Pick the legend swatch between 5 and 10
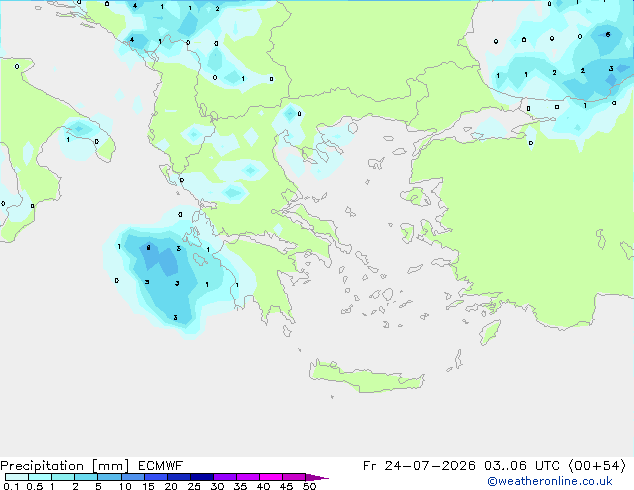The height and width of the screenshot is (490, 634). click(x=109, y=477)
